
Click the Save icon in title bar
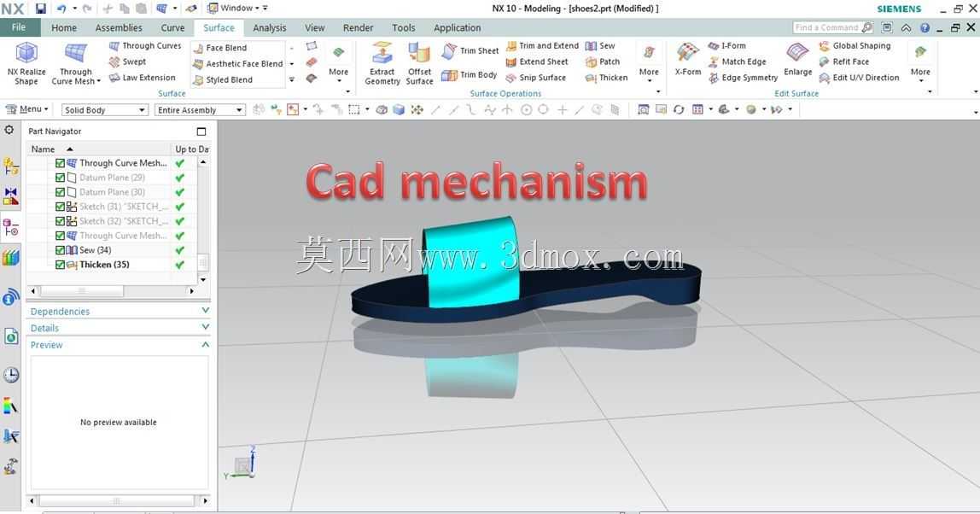point(41,9)
